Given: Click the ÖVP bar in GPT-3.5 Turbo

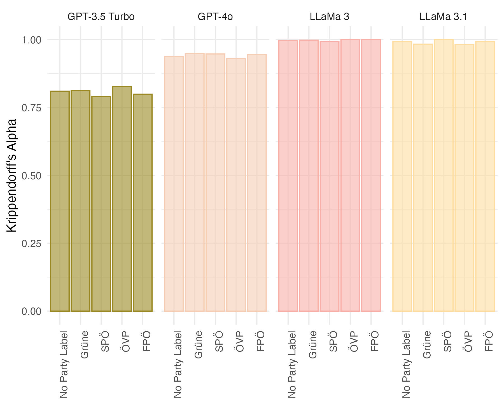Looking at the screenshot, I should (x=122, y=199).
